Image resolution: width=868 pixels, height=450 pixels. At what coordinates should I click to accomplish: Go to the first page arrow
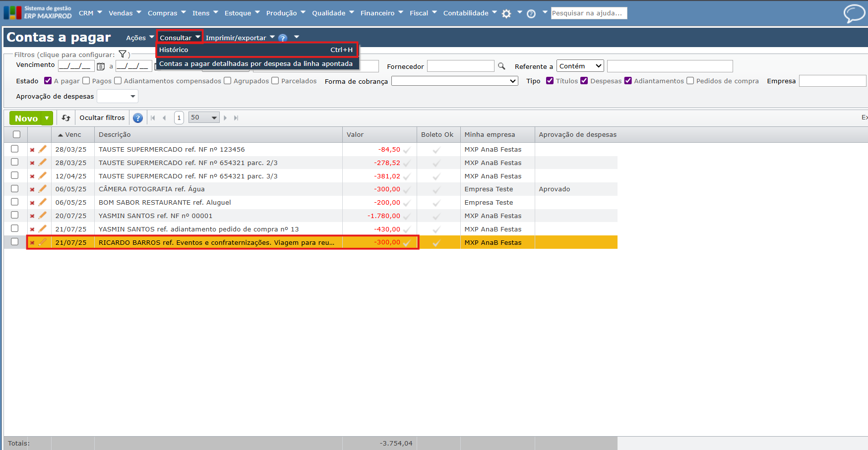(x=153, y=118)
